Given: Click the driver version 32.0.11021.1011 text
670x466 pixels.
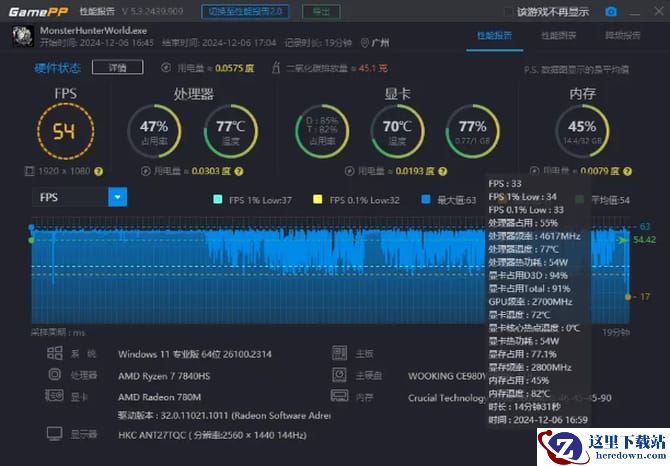Looking at the screenshot, I should point(224,416).
